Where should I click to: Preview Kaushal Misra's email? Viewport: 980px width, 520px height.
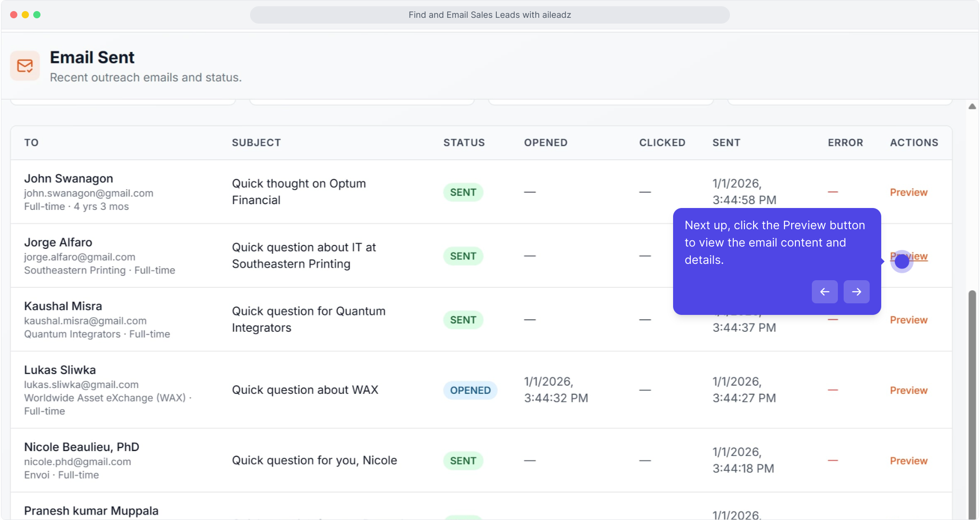pyautogui.click(x=908, y=320)
